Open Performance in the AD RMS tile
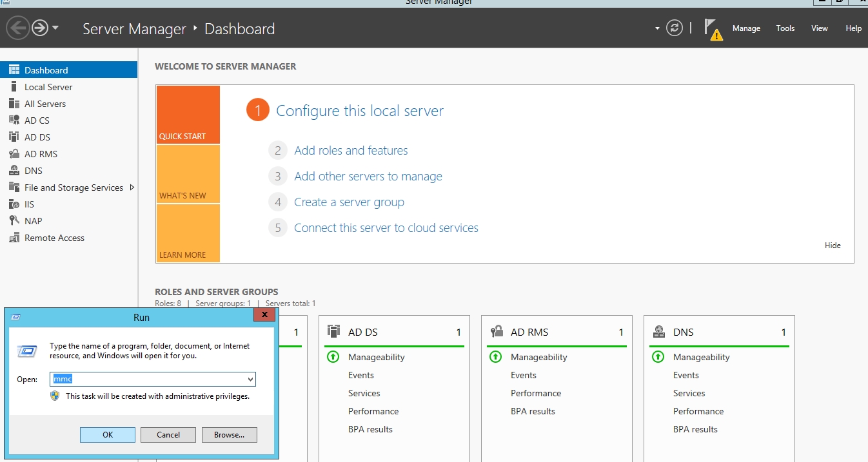 [536, 393]
